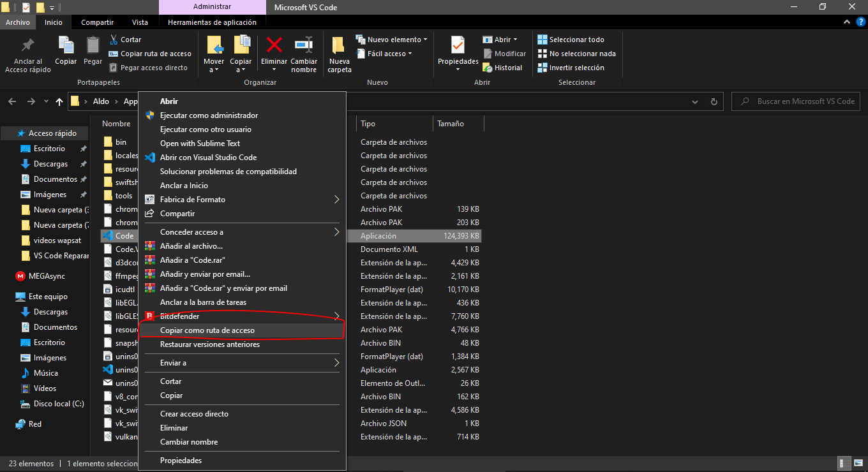Refresh the folder view
This screenshot has width=868, height=472.
point(714,101)
